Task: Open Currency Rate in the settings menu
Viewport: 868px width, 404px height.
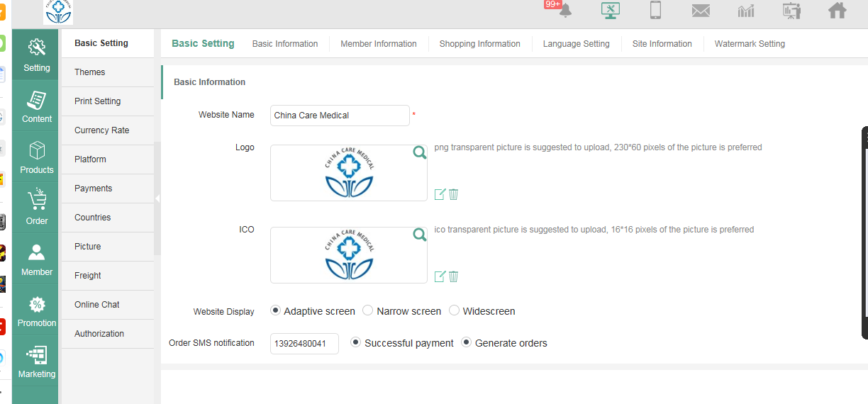Action: coord(102,130)
